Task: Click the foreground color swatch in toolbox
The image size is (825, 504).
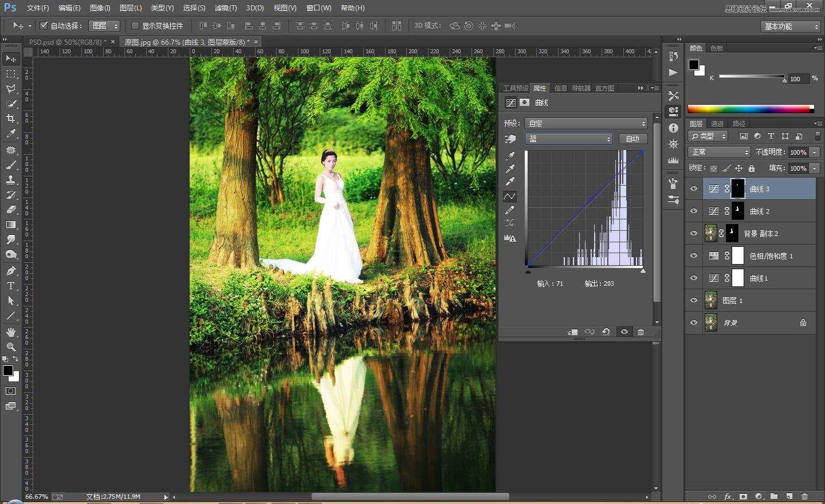Action: tap(8, 371)
